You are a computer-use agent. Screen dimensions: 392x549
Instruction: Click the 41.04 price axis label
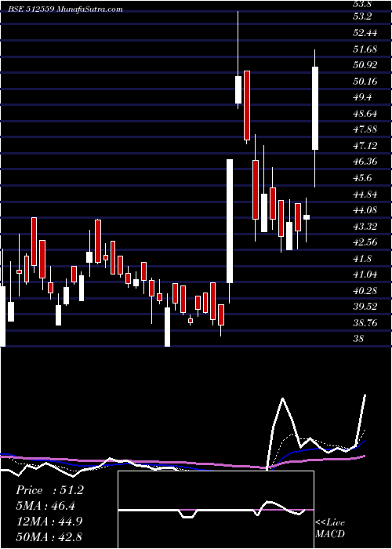(365, 274)
